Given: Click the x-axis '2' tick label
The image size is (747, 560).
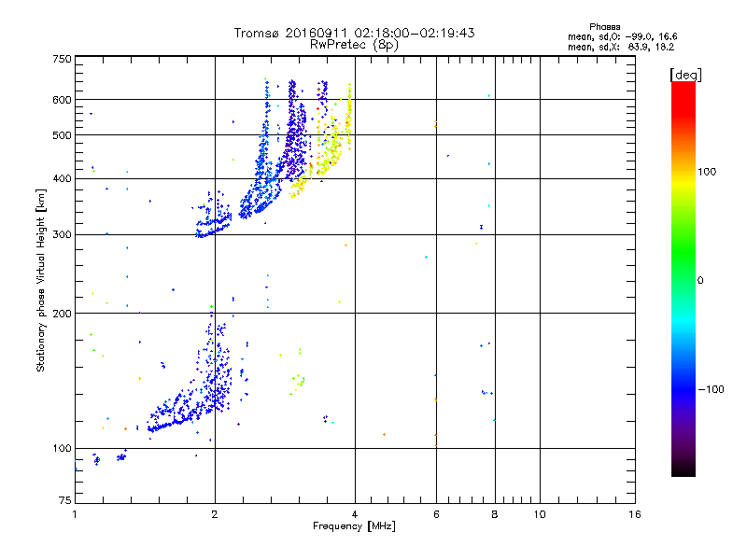Looking at the screenshot, I should [215, 514].
